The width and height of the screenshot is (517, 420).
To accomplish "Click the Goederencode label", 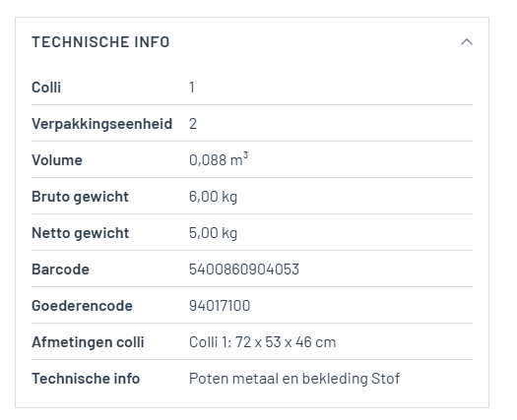I will click(x=82, y=306).
